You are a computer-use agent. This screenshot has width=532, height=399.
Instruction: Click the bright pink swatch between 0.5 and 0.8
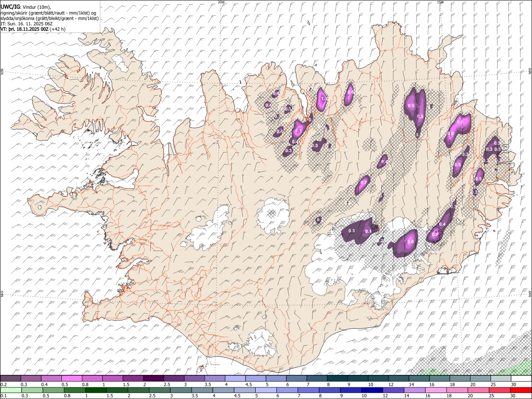pos(72,378)
